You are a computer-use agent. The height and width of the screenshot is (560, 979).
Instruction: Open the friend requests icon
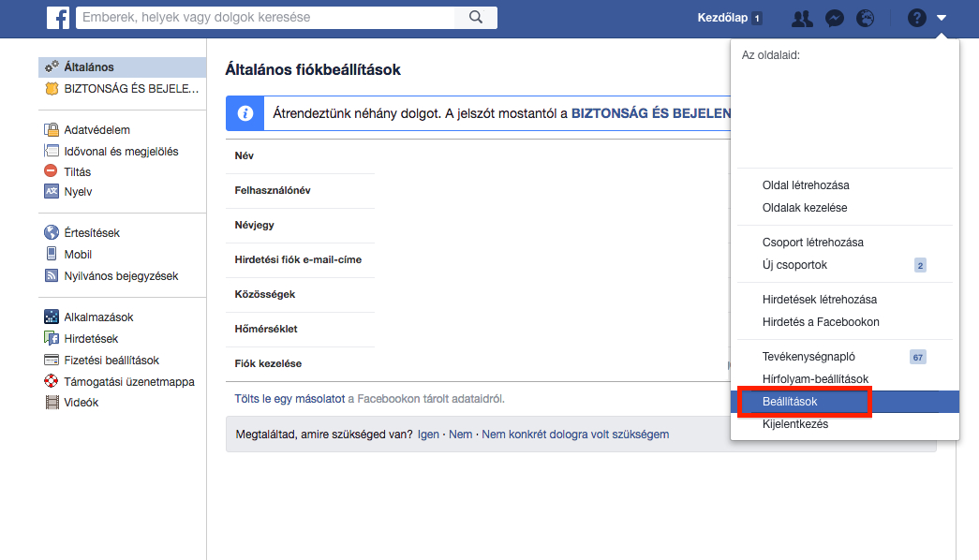tap(802, 18)
